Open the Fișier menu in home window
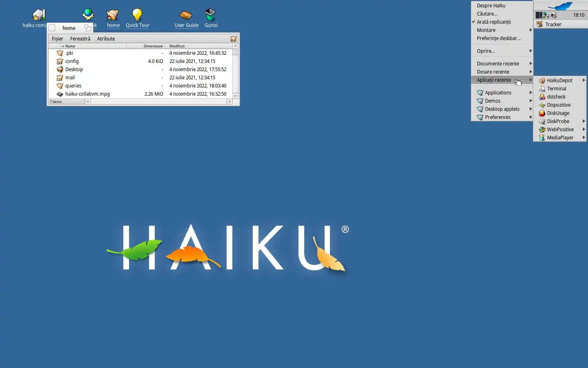 [x=58, y=39]
